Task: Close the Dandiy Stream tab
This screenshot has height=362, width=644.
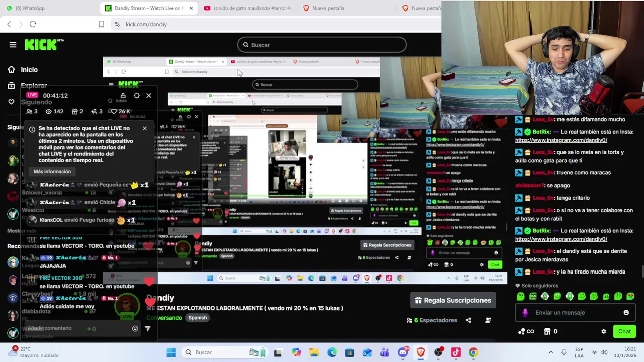Action: 191,8
